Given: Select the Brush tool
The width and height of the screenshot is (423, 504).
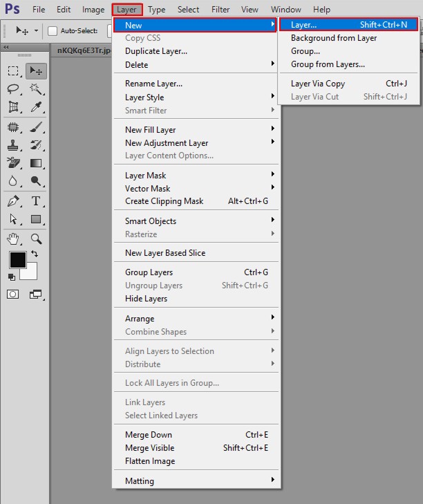Looking at the screenshot, I should pos(36,127).
